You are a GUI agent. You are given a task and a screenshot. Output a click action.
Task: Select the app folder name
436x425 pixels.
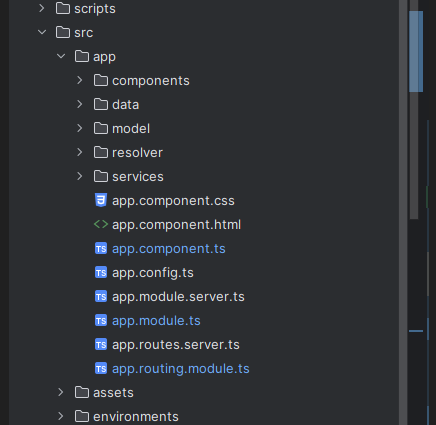104,57
